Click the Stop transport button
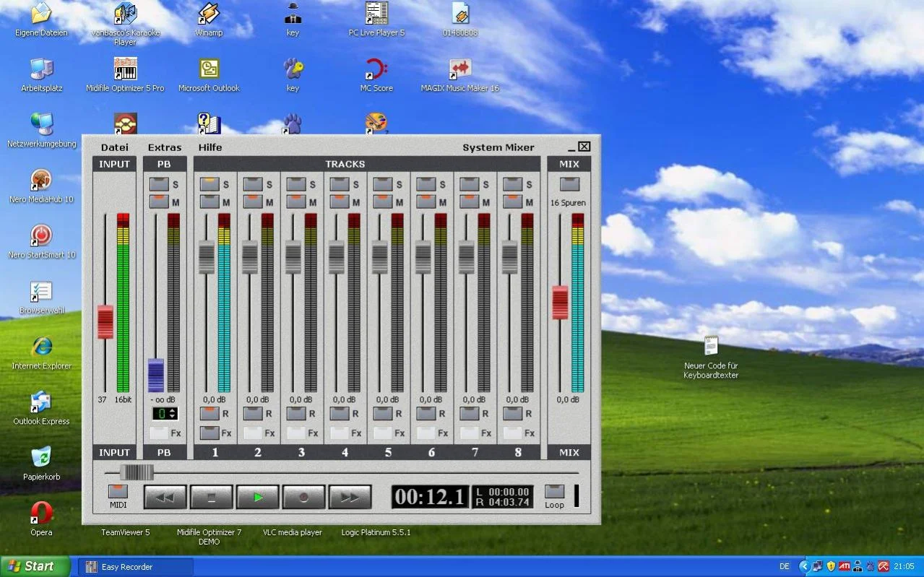 211,497
